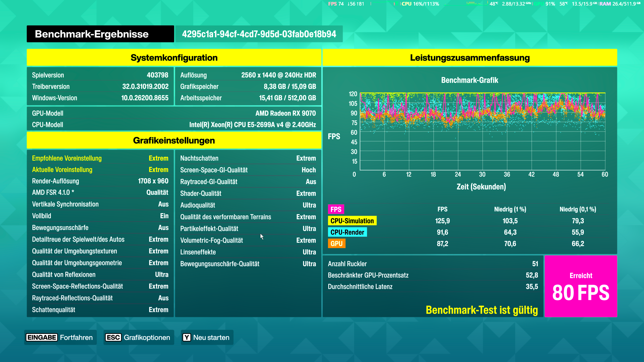Viewport: 644px width, 362px height.
Task: Click the Nachtschatten row
Action: [x=248, y=158]
